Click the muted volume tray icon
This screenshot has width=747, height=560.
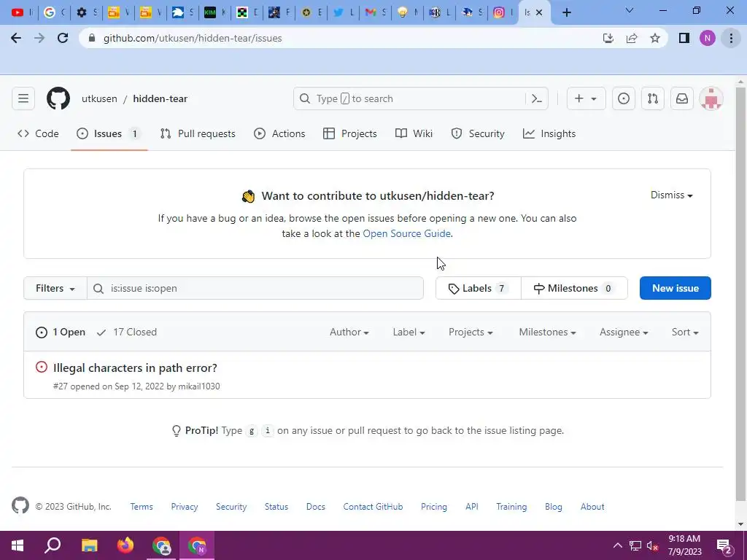[652, 545]
